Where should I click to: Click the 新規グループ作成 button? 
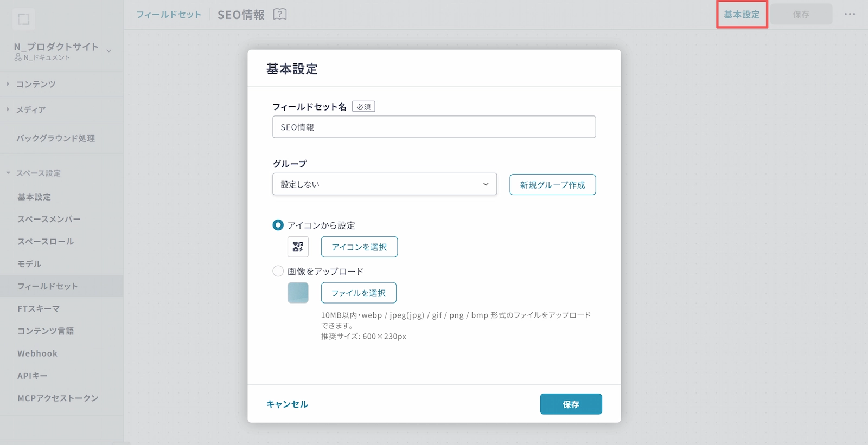click(552, 185)
